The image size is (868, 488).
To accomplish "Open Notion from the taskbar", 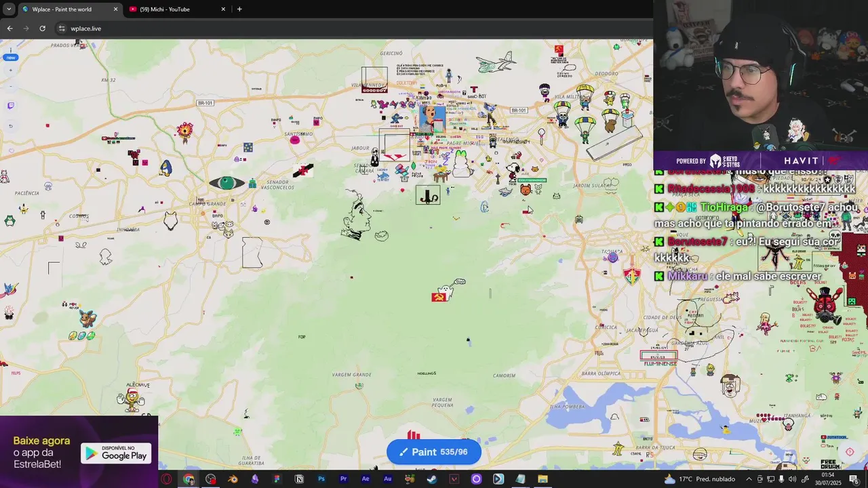I will (299, 479).
